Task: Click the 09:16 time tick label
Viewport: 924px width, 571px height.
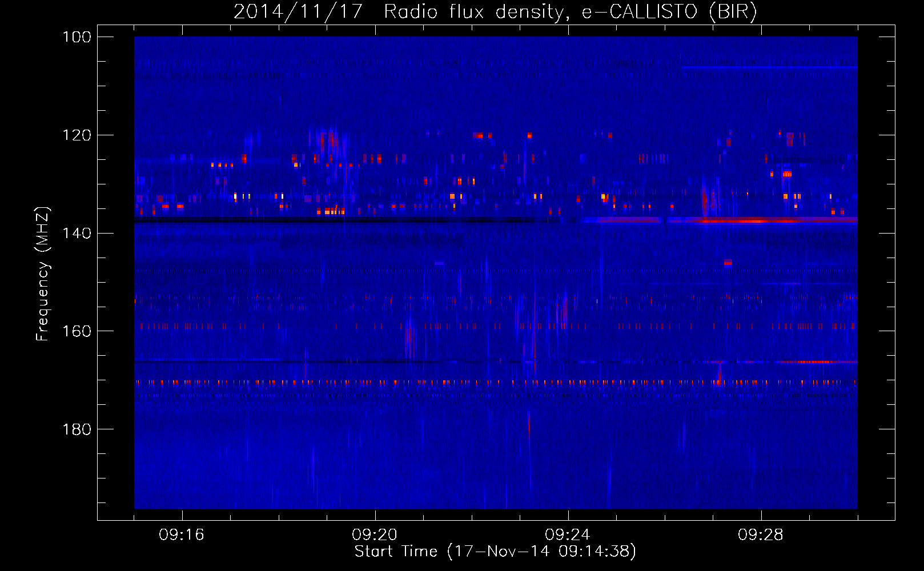Action: [x=182, y=535]
